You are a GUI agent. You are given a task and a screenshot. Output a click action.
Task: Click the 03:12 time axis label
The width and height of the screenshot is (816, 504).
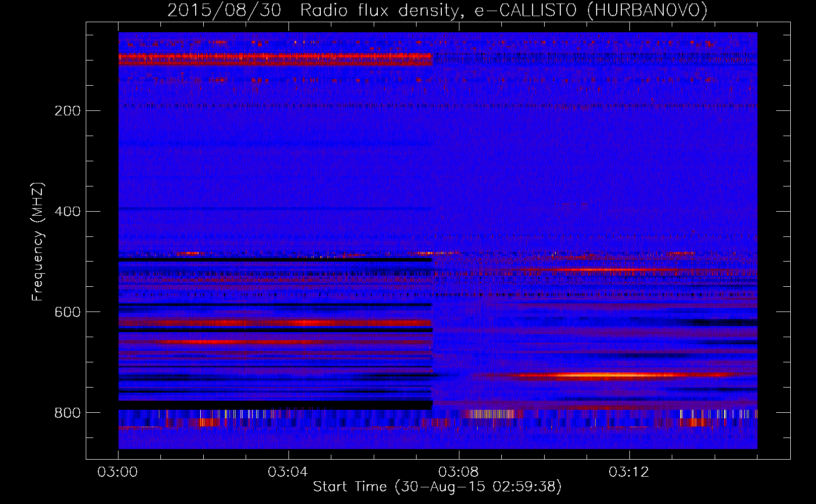[629, 472]
